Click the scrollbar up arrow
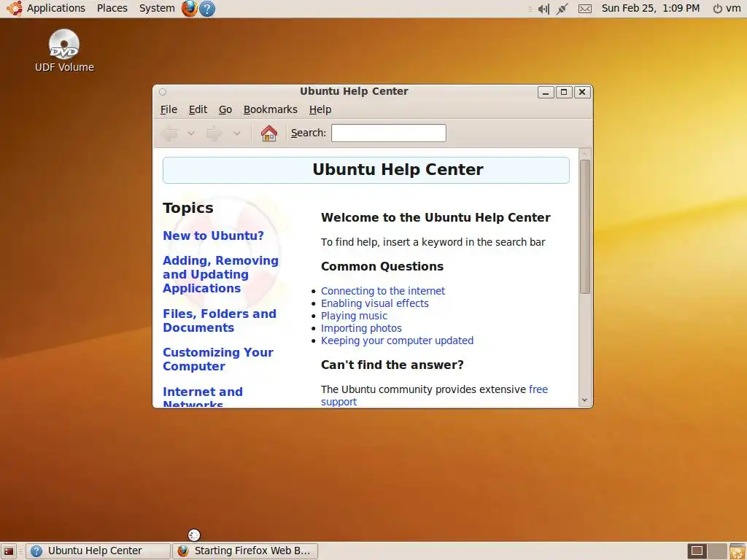Screen dimensions: 747x560 585,153
